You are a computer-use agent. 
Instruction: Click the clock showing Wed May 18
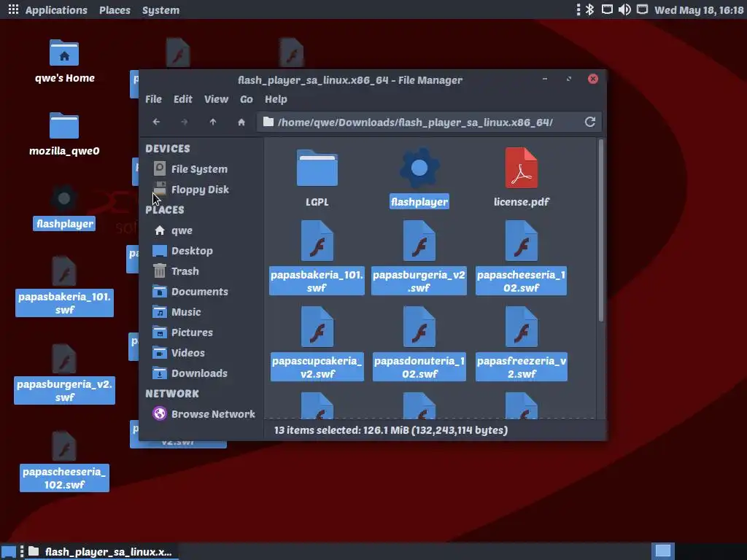click(x=698, y=9)
